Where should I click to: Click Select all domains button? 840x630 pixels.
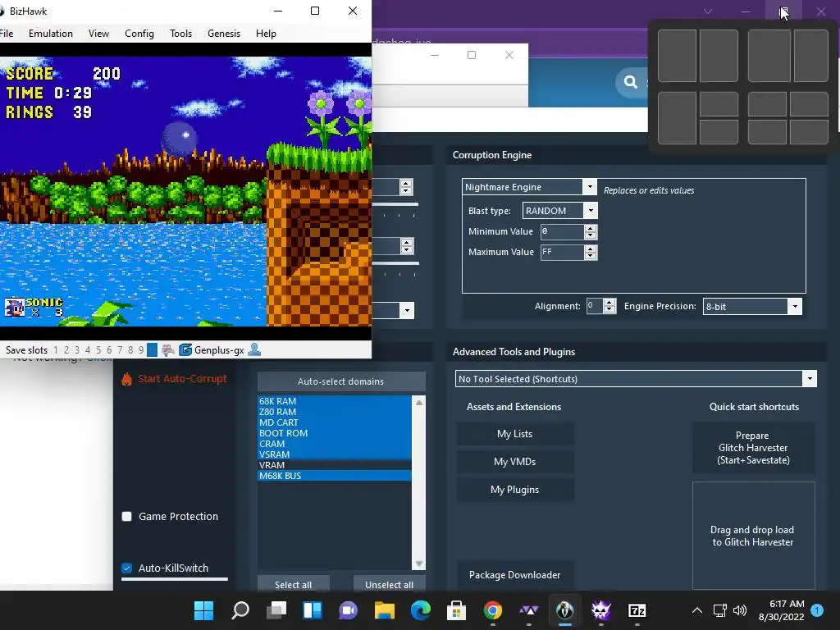(293, 584)
